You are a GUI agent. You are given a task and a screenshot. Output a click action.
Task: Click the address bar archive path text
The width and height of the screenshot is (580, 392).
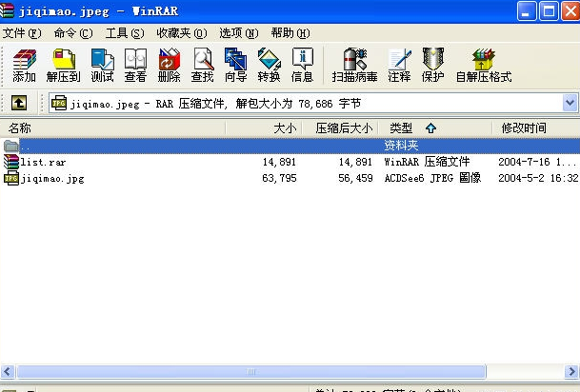point(215,104)
